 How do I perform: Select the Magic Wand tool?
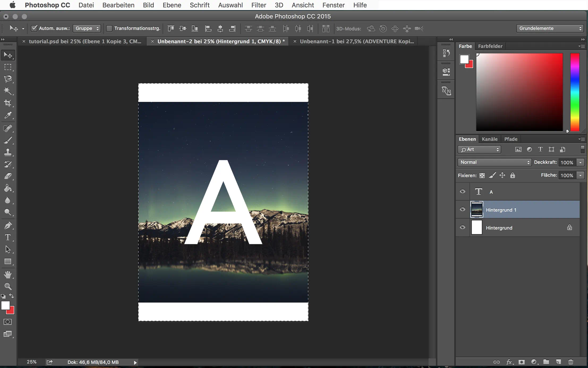(x=8, y=91)
